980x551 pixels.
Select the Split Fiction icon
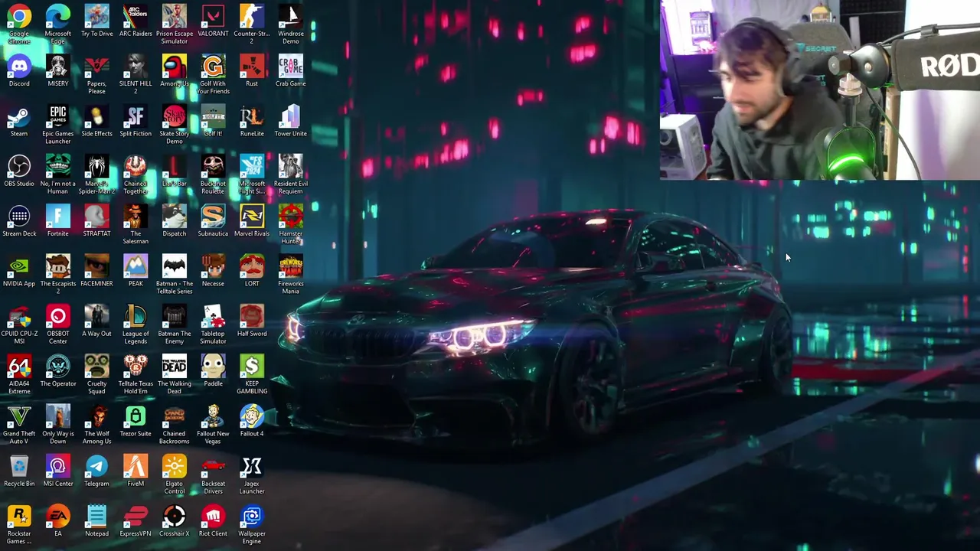pyautogui.click(x=136, y=116)
